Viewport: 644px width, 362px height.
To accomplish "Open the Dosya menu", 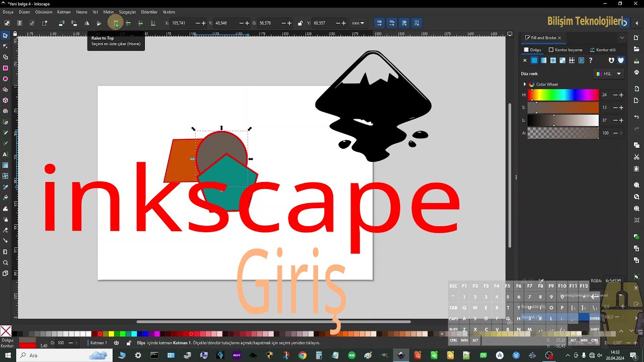I will tap(8, 12).
